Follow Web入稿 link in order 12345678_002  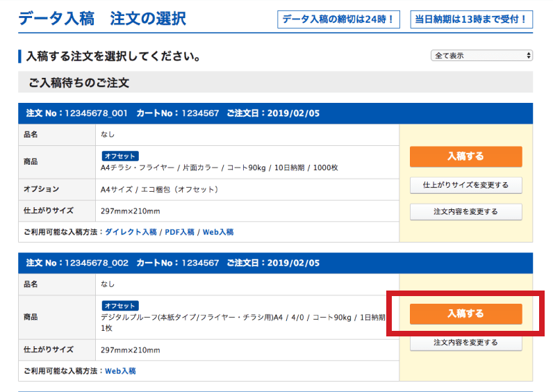(x=120, y=371)
